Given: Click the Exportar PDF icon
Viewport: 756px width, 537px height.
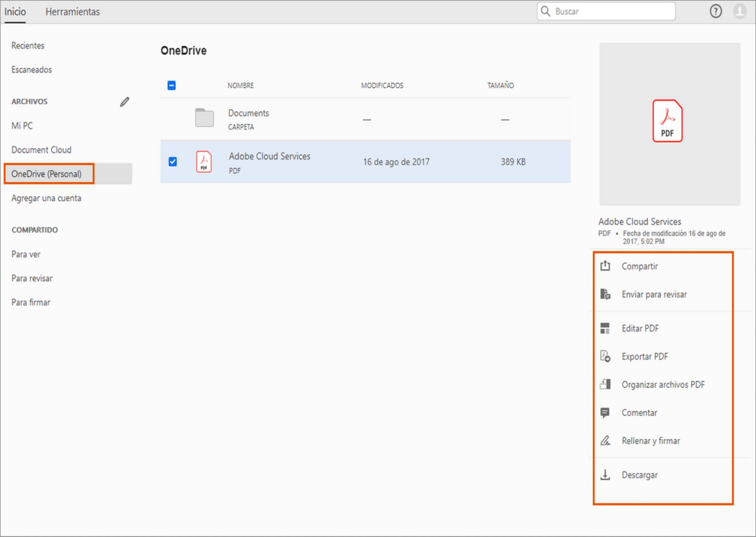Looking at the screenshot, I should coord(605,356).
